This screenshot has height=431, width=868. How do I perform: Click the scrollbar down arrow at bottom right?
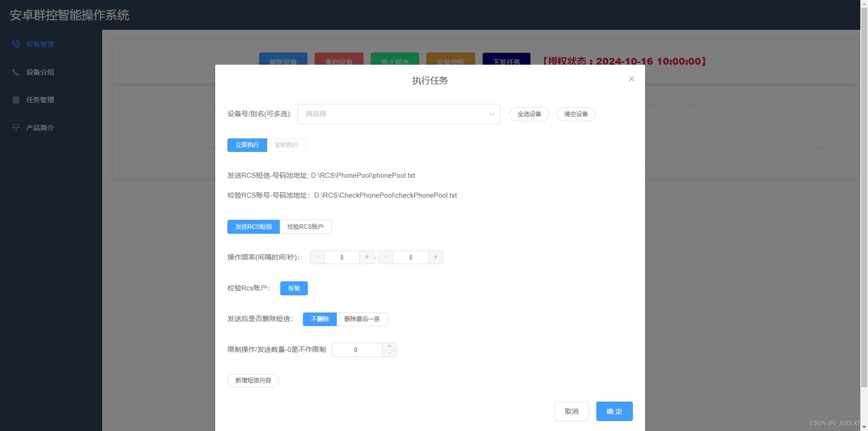point(864,427)
